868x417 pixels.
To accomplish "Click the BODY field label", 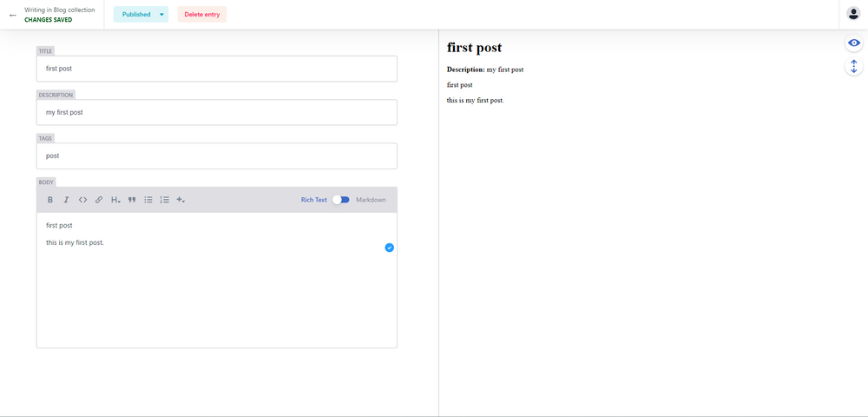I will (46, 182).
